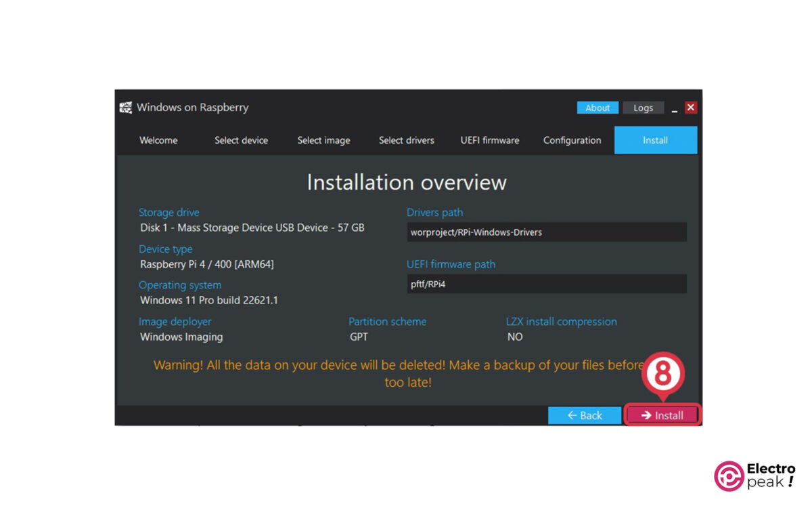Select the Disk 1 Mass Storage Device text
Screen dimensions: 812x508
[252, 228]
